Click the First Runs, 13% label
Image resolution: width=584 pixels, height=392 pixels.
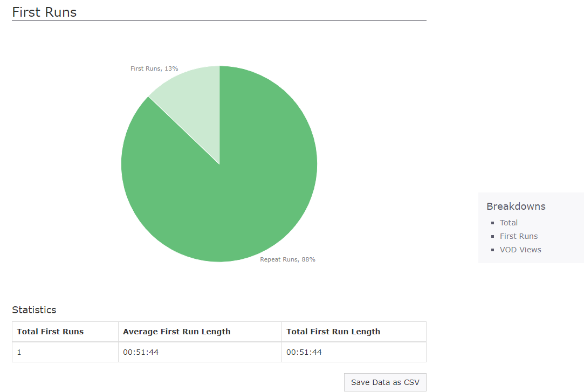154,68
